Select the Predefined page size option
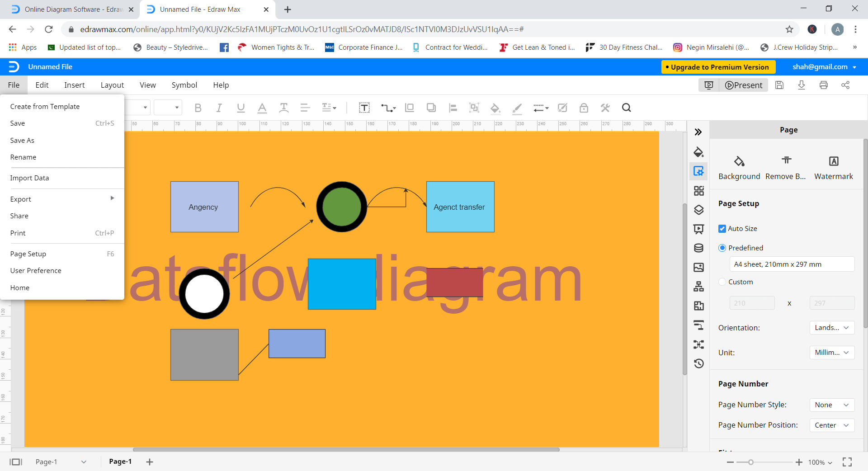Viewport: 868px width, 471px height. pos(722,248)
